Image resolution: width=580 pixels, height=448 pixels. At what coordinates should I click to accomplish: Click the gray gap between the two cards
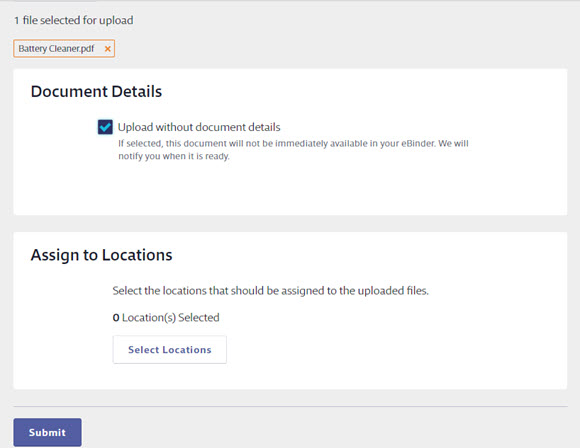click(x=290, y=224)
